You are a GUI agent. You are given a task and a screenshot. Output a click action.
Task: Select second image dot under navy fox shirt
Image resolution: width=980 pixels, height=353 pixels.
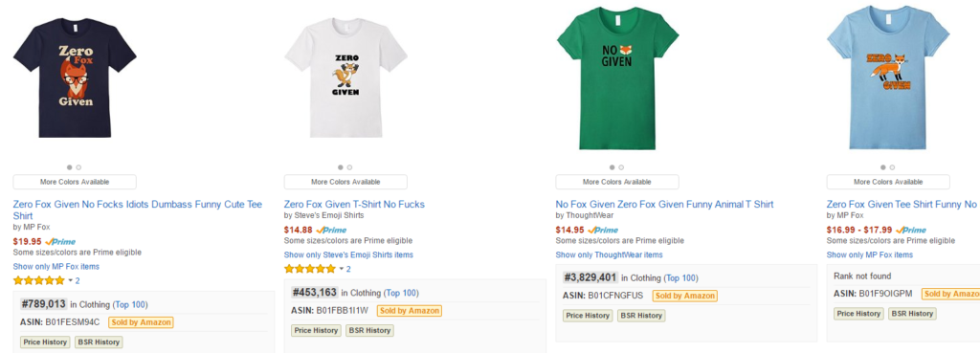pos(78,167)
